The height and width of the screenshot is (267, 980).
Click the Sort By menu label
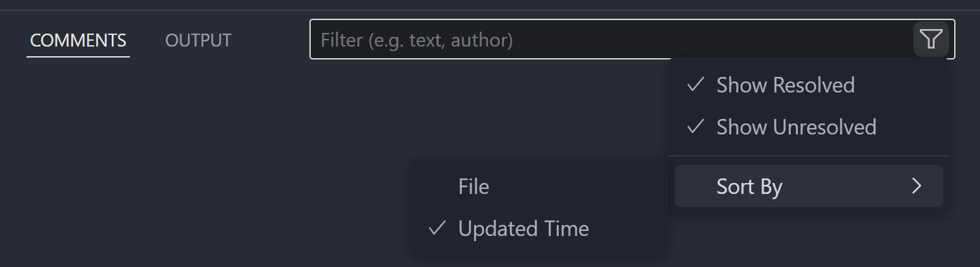click(749, 187)
